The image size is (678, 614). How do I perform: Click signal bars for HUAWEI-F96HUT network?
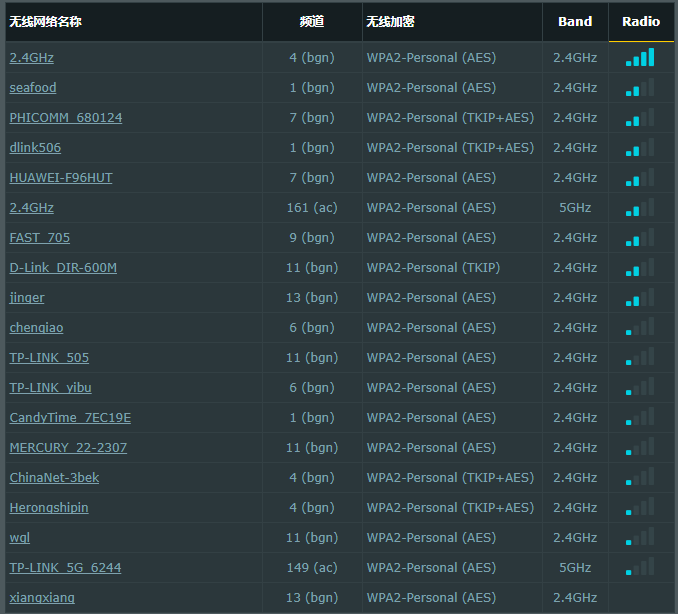coord(640,178)
